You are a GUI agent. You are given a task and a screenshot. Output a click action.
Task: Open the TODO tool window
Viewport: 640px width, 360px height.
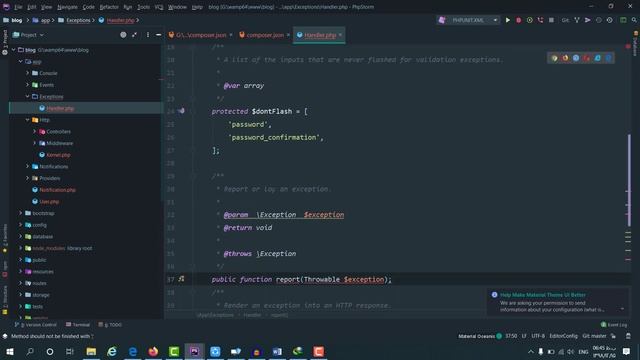point(110,324)
